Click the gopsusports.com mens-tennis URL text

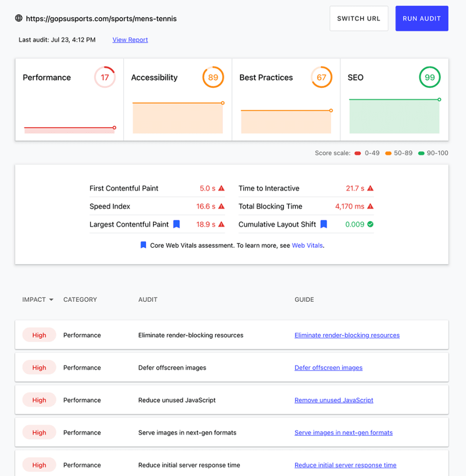(101, 19)
